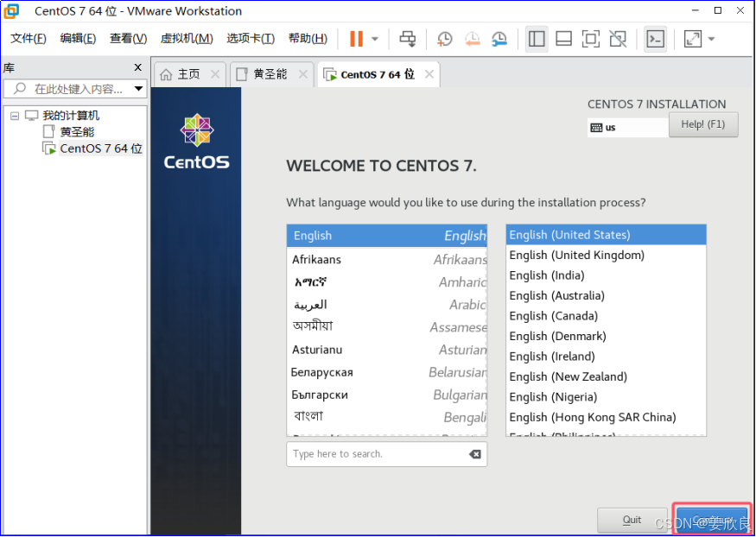Viewport: 756px width, 537px height.
Task: Open the 虚拟机(M) menu
Action: coord(187,39)
